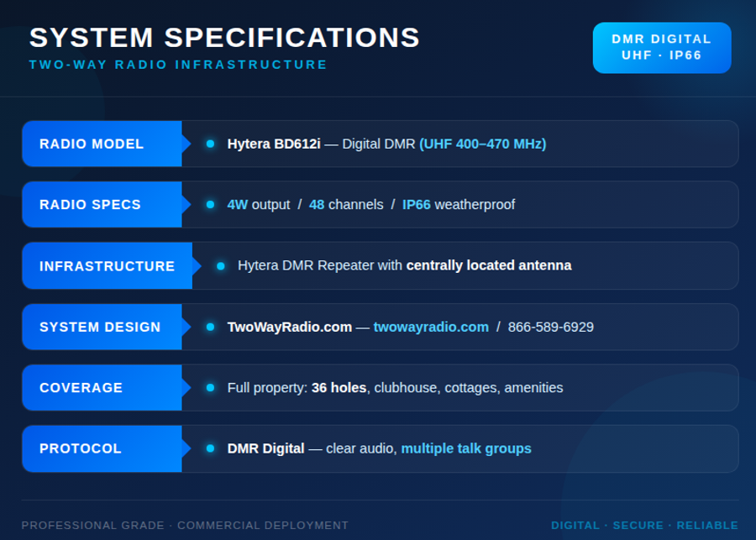Click the IP66 weatherproof text
The height and width of the screenshot is (540, 756).
coord(459,204)
